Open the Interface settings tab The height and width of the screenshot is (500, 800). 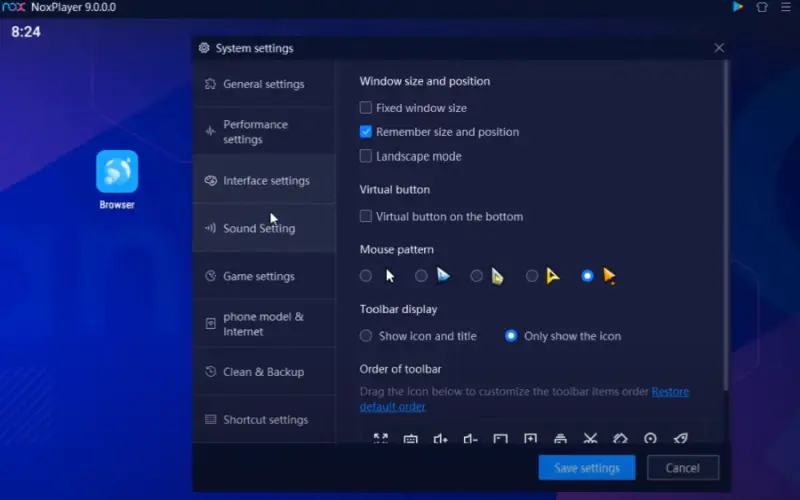264,180
